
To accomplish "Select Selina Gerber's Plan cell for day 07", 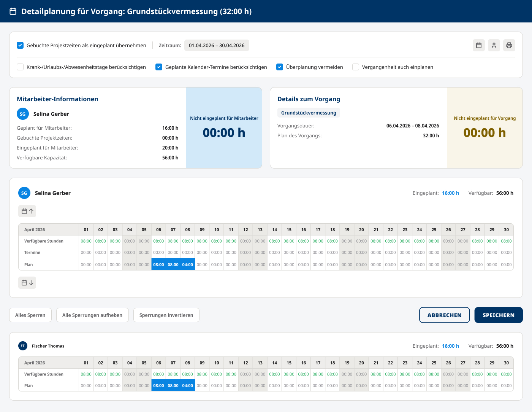I will pyautogui.click(x=173, y=264).
